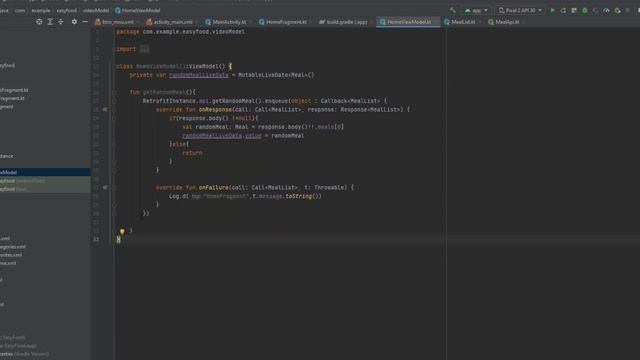640x360 pixels.
Task: Click the onResponse function name
Action: (x=215, y=110)
